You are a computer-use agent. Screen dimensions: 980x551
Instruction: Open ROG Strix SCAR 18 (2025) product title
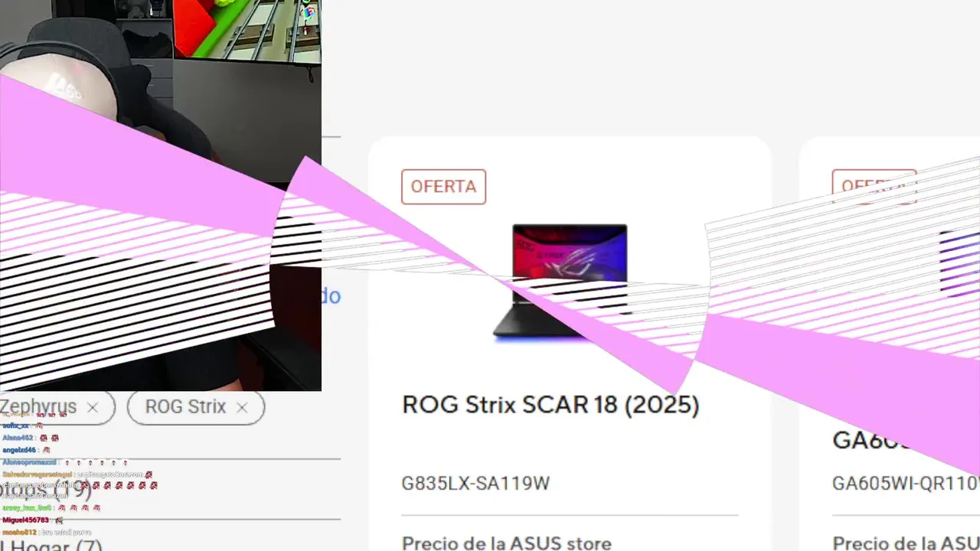(550, 405)
